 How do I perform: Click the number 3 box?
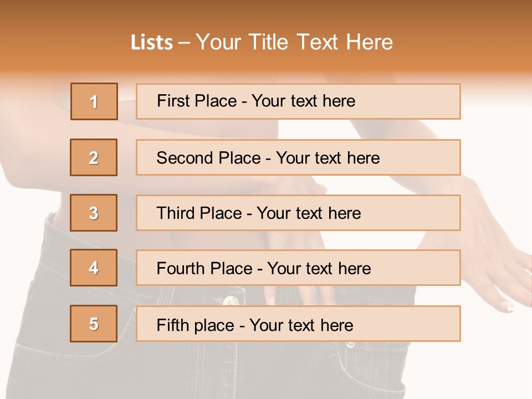pos(94,213)
